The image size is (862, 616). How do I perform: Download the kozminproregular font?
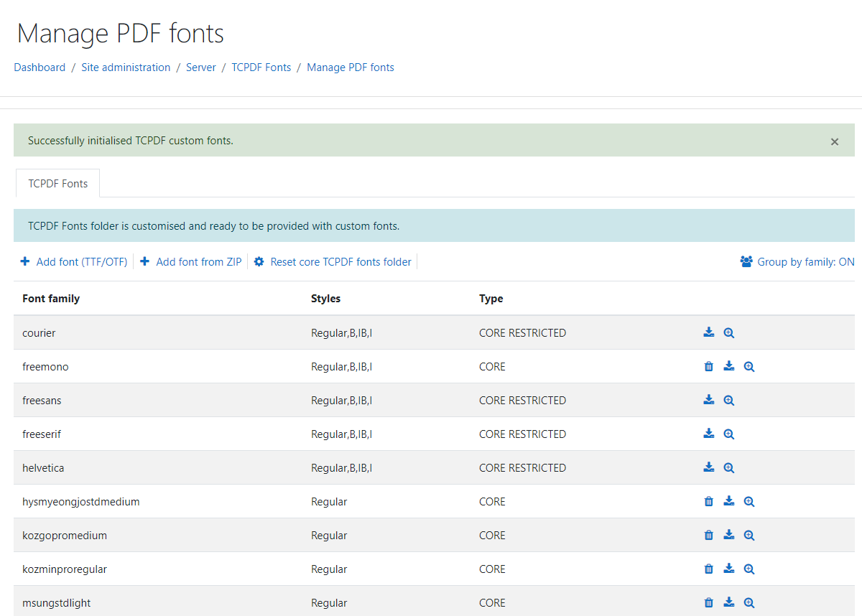click(729, 569)
